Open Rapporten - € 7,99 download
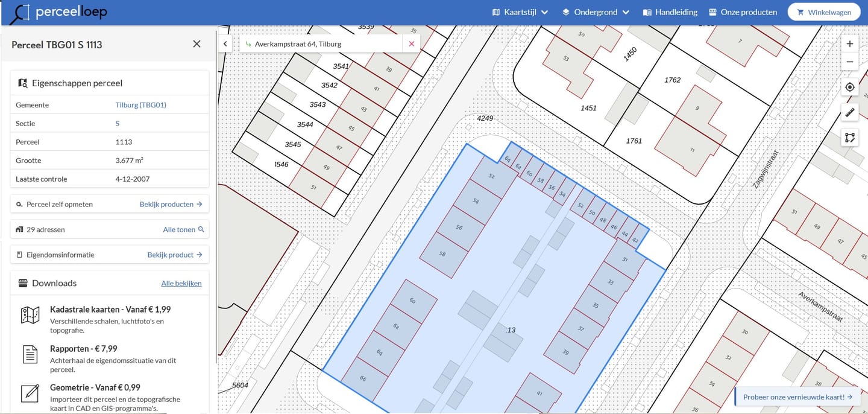This screenshot has height=414, width=868. pos(84,349)
